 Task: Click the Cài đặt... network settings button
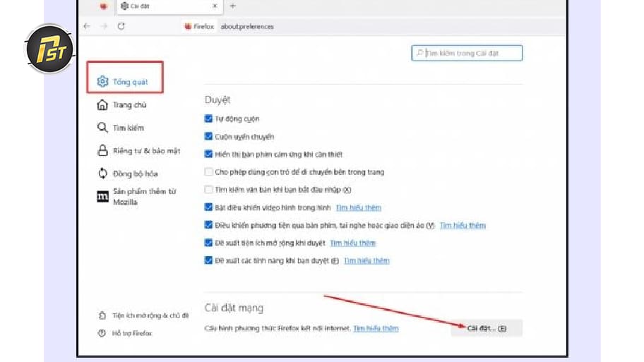(487, 328)
